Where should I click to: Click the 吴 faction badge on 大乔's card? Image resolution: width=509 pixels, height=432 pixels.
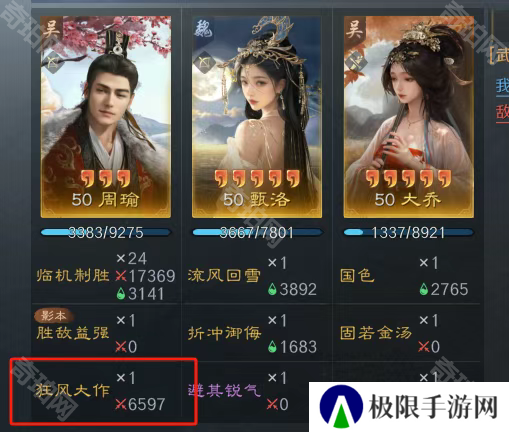pos(355,29)
